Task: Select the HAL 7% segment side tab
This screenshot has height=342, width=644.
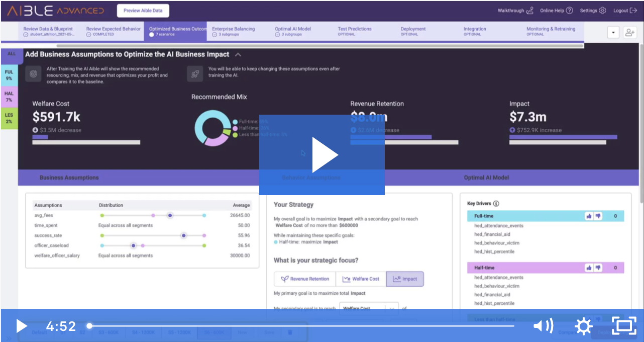Action: point(9,97)
